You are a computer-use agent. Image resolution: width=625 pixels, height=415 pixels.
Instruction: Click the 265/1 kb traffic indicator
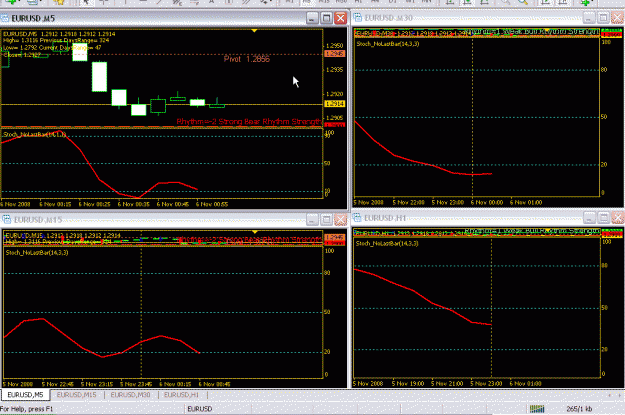[579, 409]
